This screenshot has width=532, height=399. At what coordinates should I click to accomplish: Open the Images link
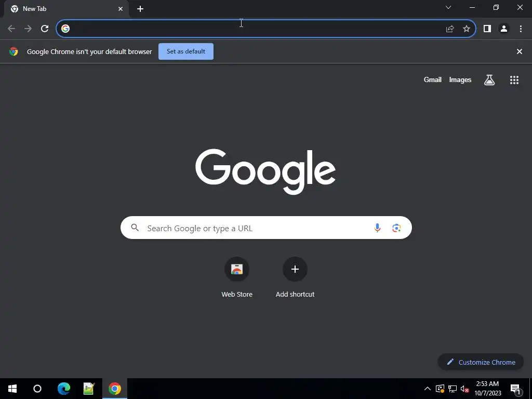pyautogui.click(x=460, y=79)
